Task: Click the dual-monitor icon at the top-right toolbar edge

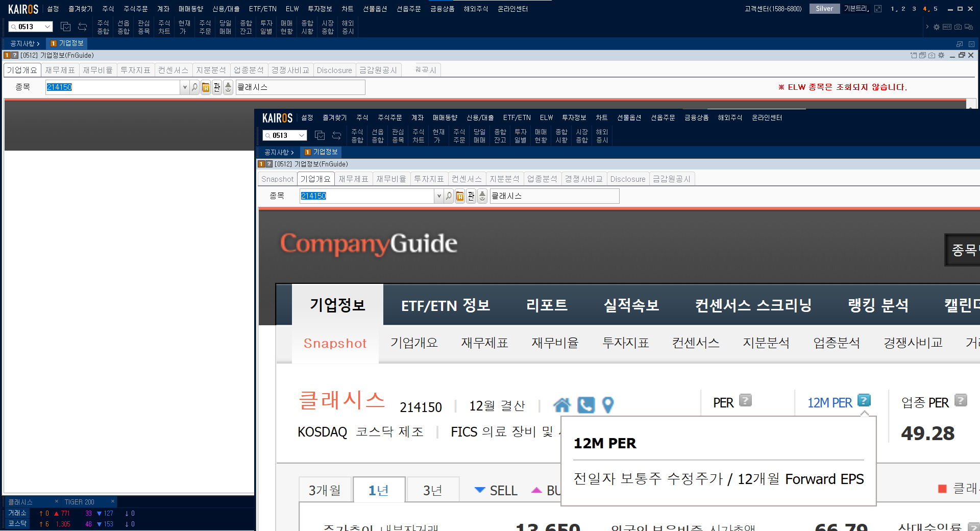Action: [x=968, y=27]
